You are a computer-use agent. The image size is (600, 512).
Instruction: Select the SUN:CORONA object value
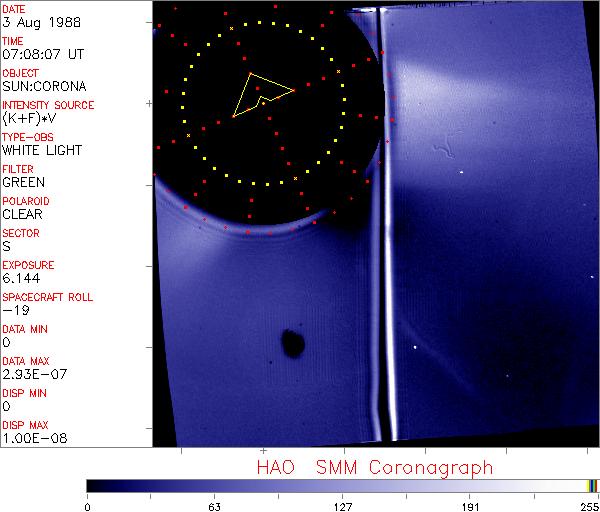[37, 86]
